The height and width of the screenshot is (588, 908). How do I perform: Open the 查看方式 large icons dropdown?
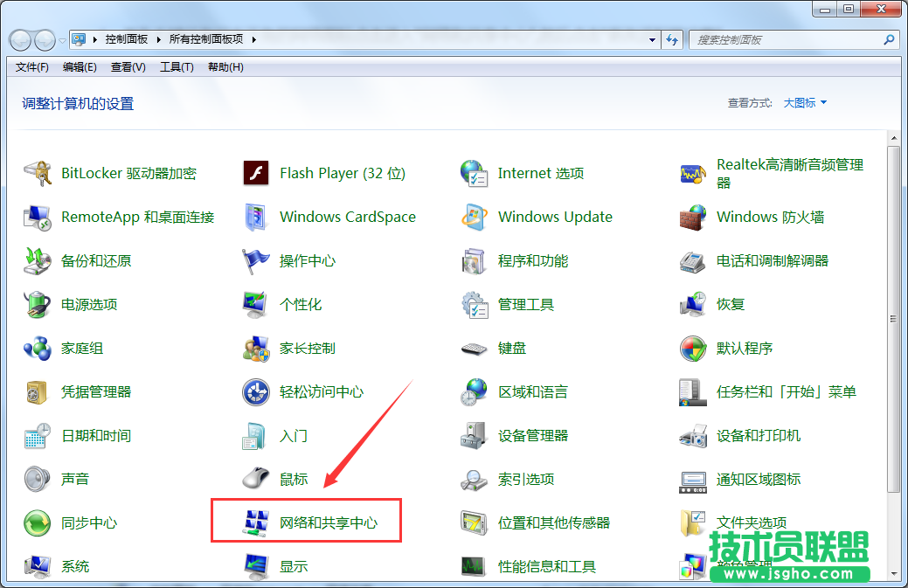[x=801, y=102]
